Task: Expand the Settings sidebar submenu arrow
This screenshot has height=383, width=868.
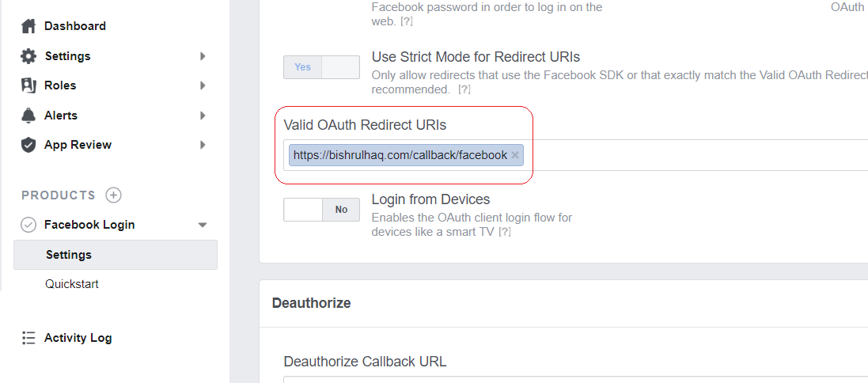Action: pyautogui.click(x=203, y=56)
